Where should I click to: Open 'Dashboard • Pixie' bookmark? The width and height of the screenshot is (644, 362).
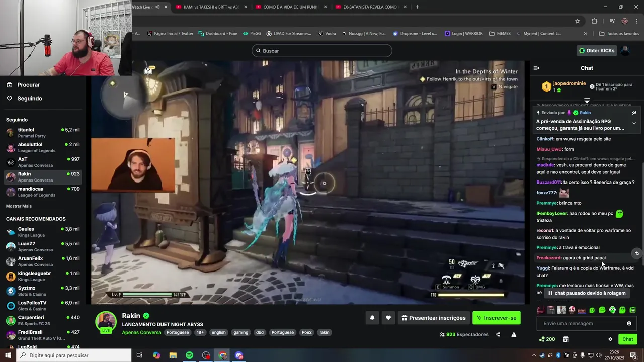[218, 34]
